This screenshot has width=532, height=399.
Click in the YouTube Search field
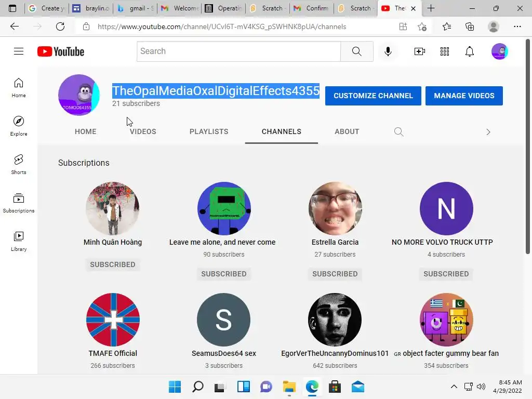click(238, 51)
